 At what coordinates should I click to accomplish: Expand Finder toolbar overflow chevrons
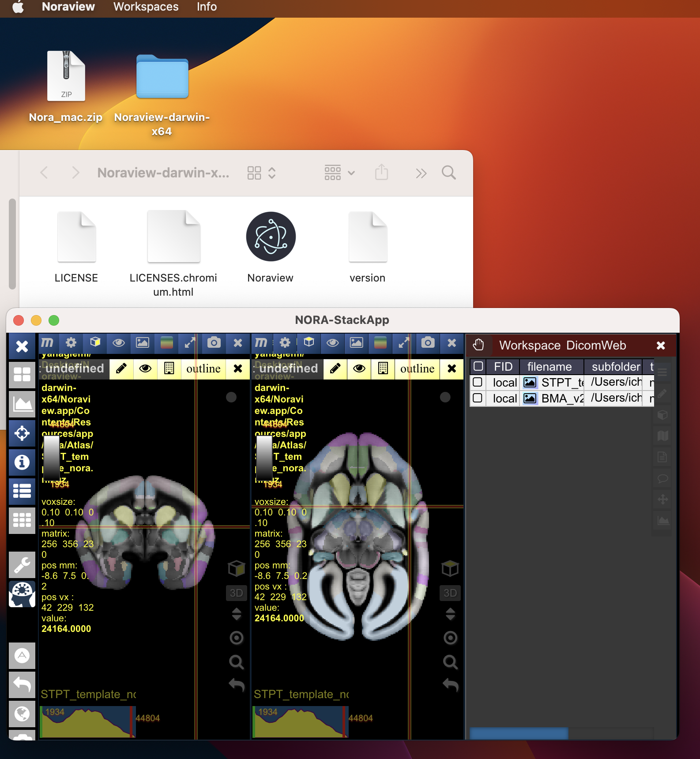[421, 173]
